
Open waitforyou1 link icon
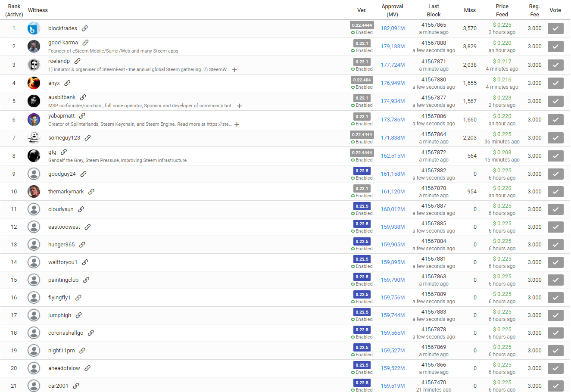pos(85,262)
